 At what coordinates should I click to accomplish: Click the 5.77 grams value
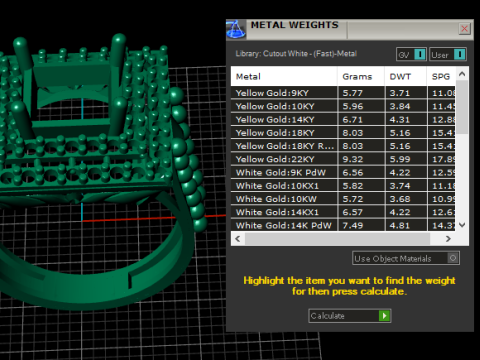click(352, 93)
